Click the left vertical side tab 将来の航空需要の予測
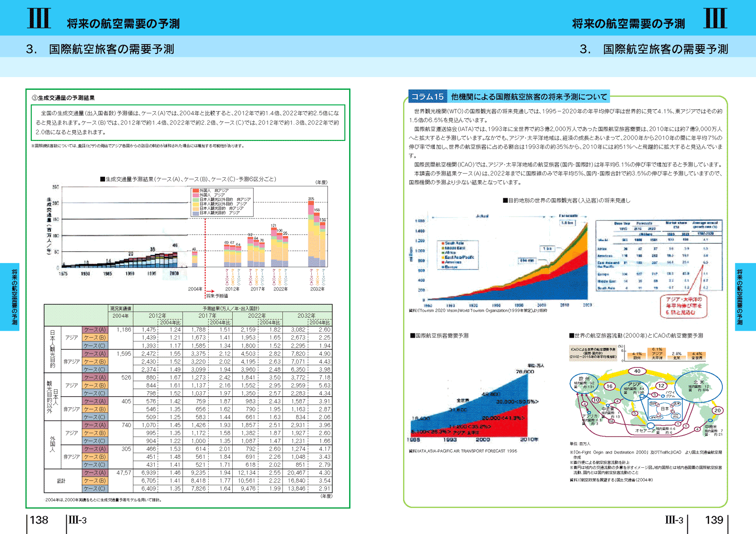 (x=14, y=297)
